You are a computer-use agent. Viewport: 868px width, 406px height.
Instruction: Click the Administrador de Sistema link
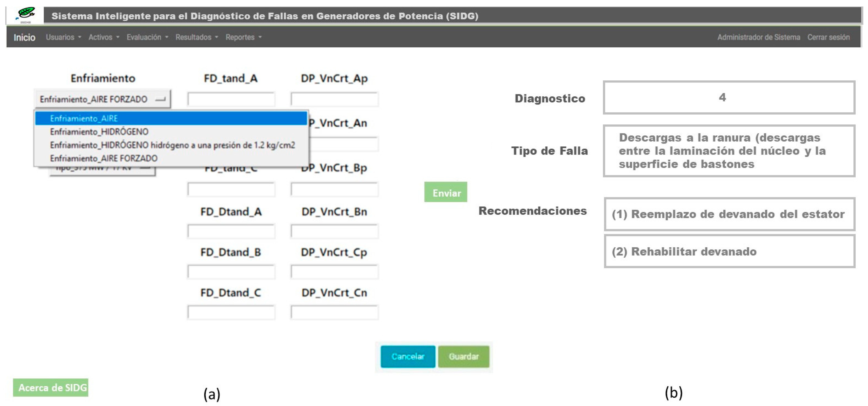click(758, 37)
